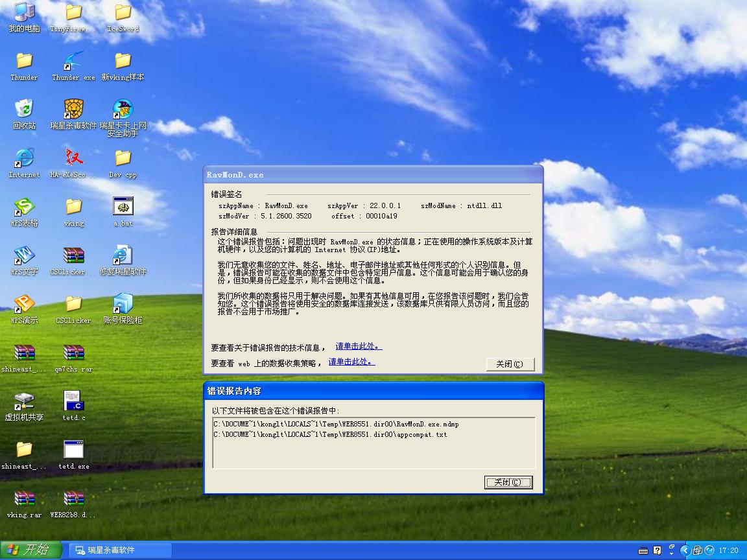The width and height of the screenshot is (747, 560).
Task: Click the offset 00010a19 value
Action: coord(381,216)
